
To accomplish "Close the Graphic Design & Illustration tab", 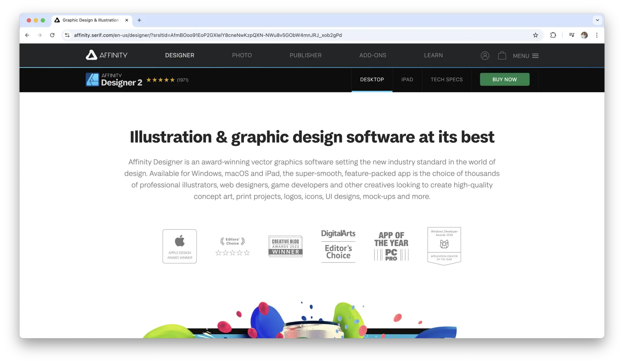I will 127,20.
